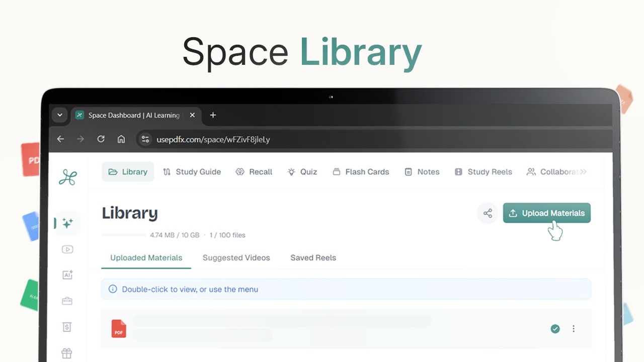The width and height of the screenshot is (644, 362).
Task: Click Study Reels film icon
Action: point(458,171)
